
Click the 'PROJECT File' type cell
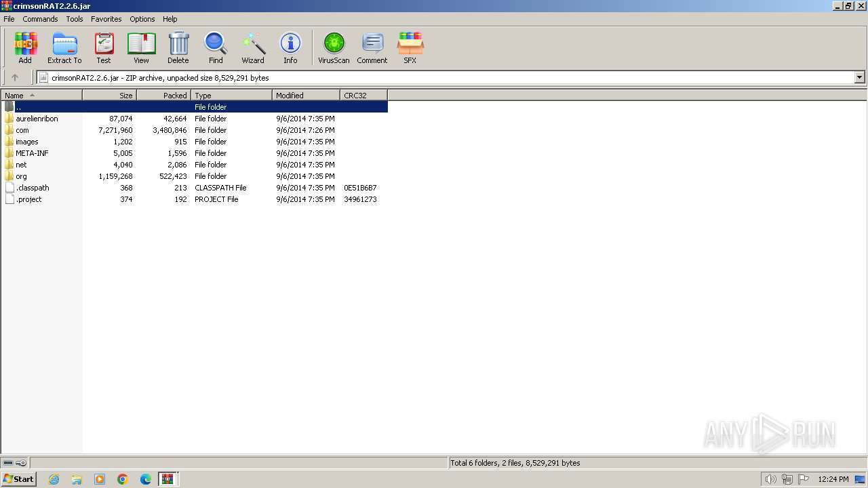(x=216, y=199)
